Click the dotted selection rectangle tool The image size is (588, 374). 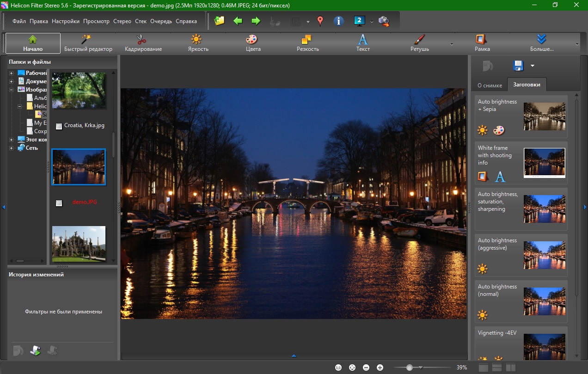pos(295,21)
